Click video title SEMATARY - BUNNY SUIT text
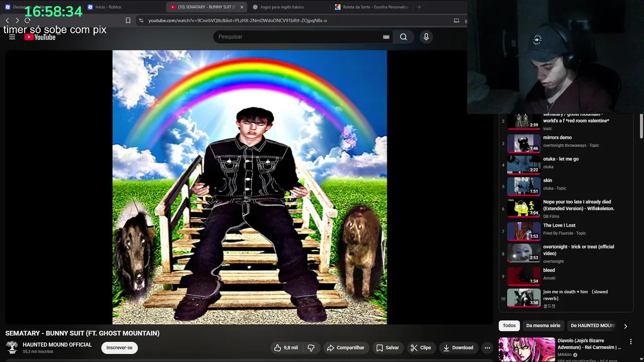This screenshot has width=644, height=362. [x=83, y=333]
